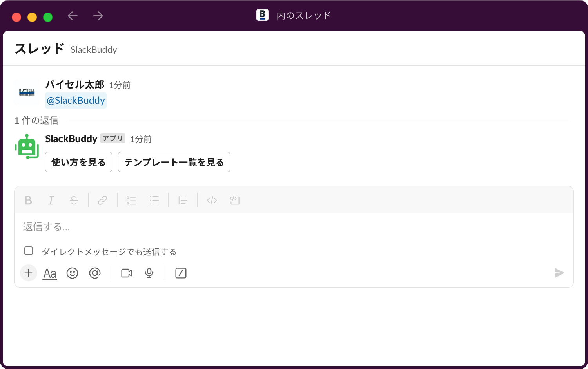Image resolution: width=588 pixels, height=369 pixels.
Task: Minimize the window with the yellow button
Action: coord(32,17)
